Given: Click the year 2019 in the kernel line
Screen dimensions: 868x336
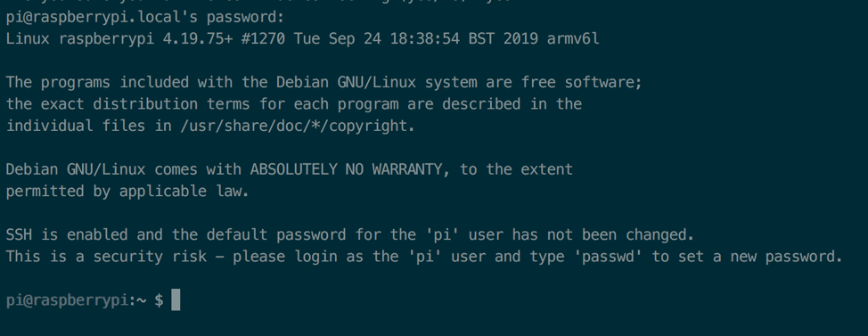Looking at the screenshot, I should point(520,39).
